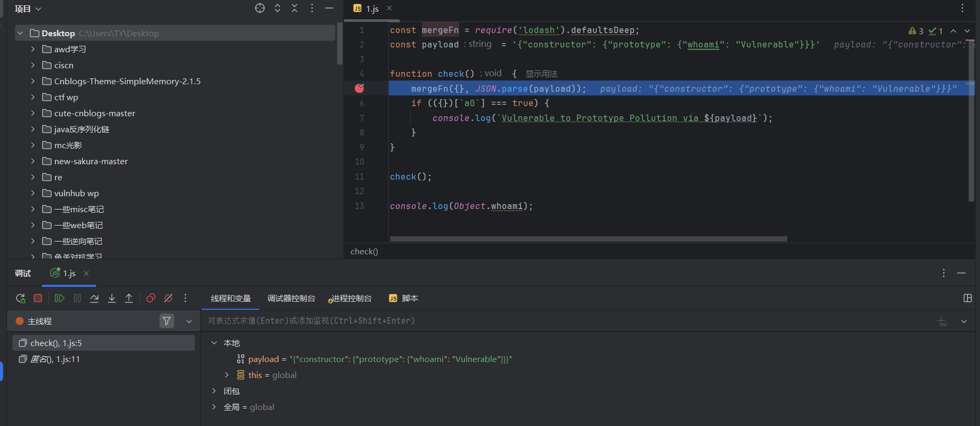Expand all project tree nodes
The image size is (980, 426).
point(277,8)
